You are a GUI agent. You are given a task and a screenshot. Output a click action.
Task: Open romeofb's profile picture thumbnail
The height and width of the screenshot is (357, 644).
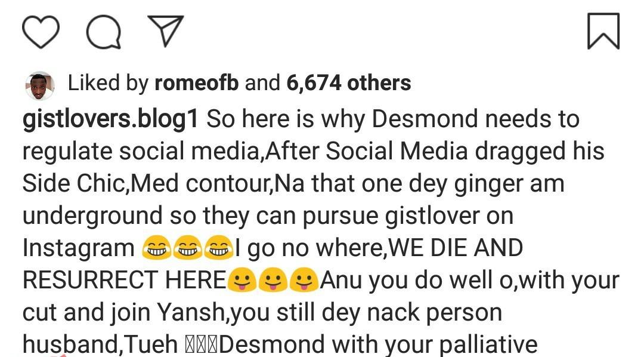[x=40, y=85]
